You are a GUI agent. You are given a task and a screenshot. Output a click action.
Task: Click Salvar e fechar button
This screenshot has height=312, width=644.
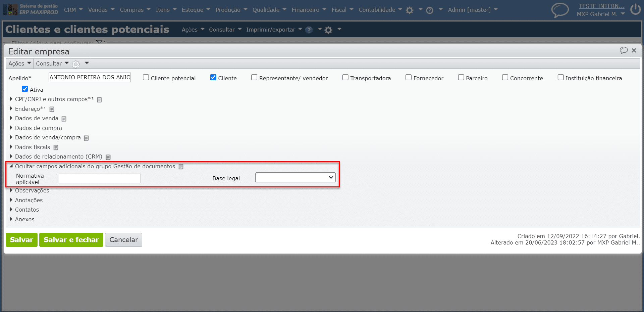point(71,240)
